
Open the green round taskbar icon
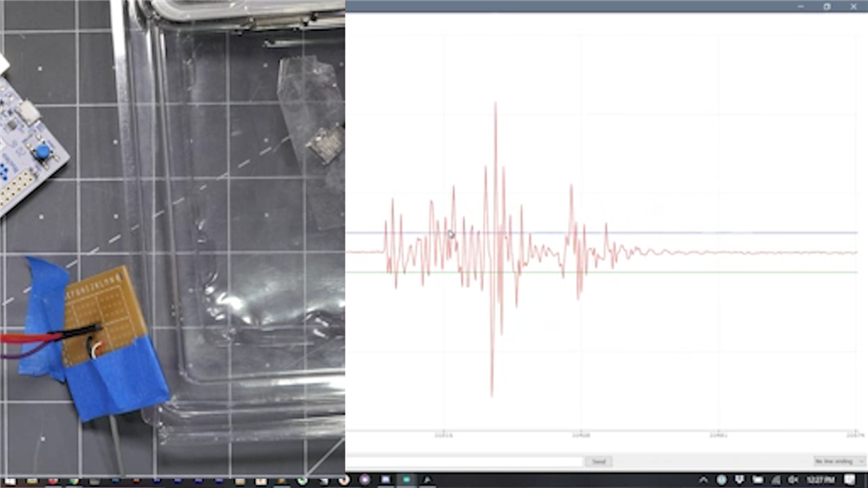tap(302, 481)
